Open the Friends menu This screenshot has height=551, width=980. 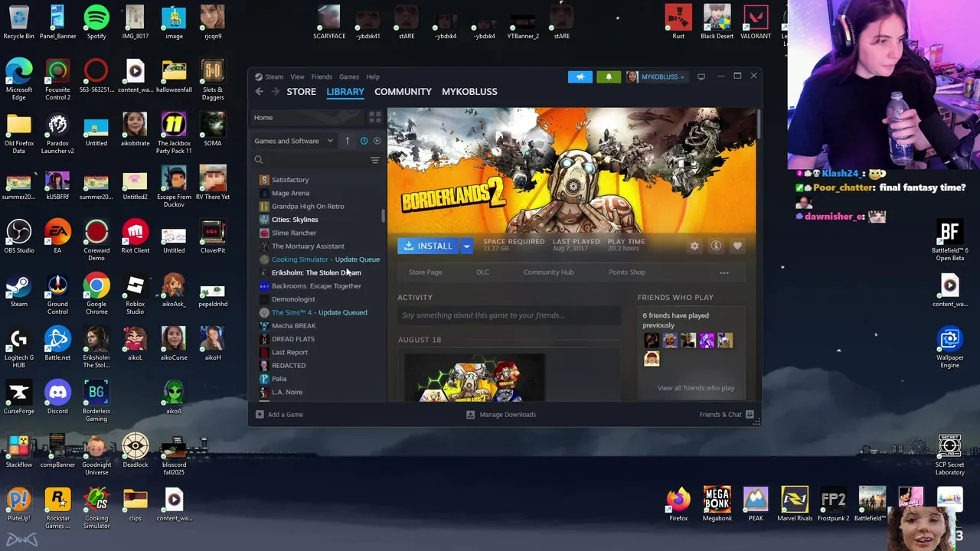click(322, 77)
